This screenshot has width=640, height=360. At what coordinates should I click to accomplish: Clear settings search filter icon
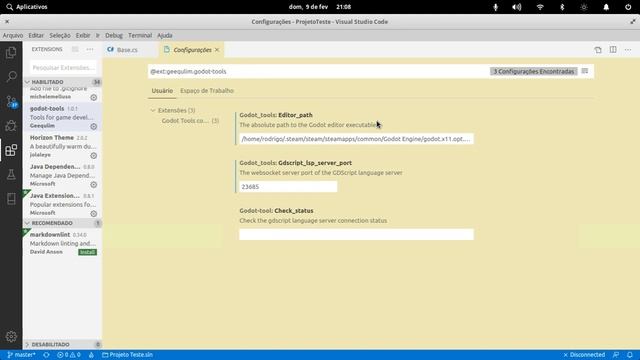(585, 71)
